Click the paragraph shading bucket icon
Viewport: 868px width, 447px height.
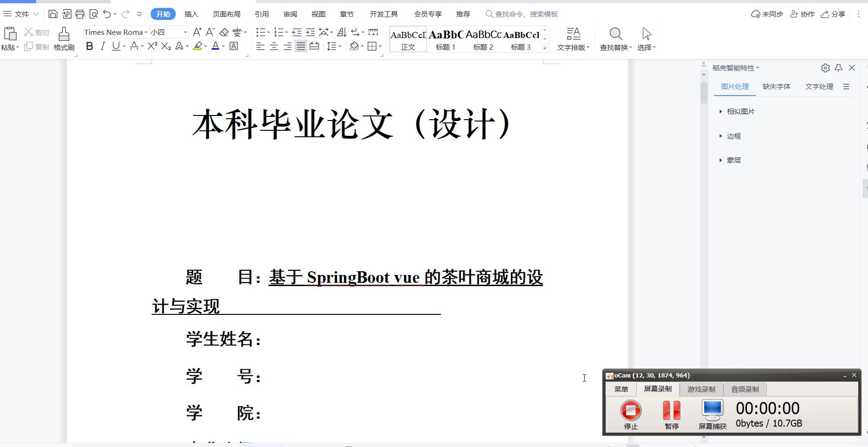click(354, 46)
